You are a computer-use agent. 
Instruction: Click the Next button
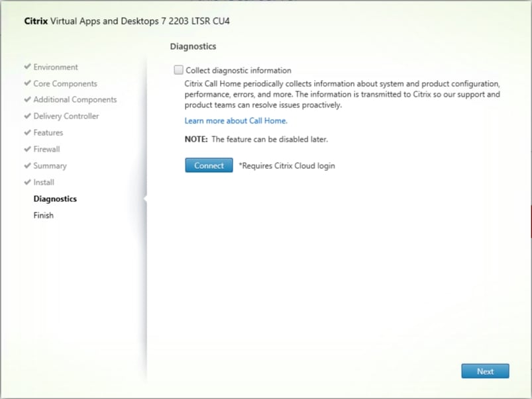pos(484,371)
